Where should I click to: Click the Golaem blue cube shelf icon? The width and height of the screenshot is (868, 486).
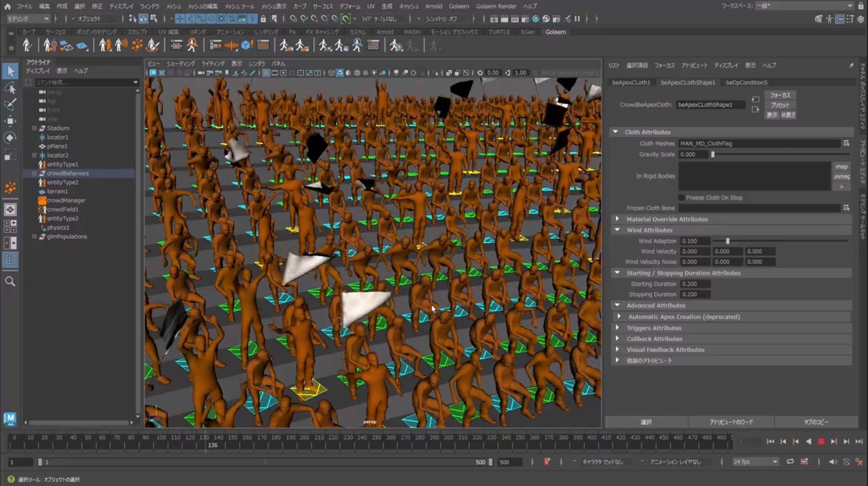click(x=247, y=45)
